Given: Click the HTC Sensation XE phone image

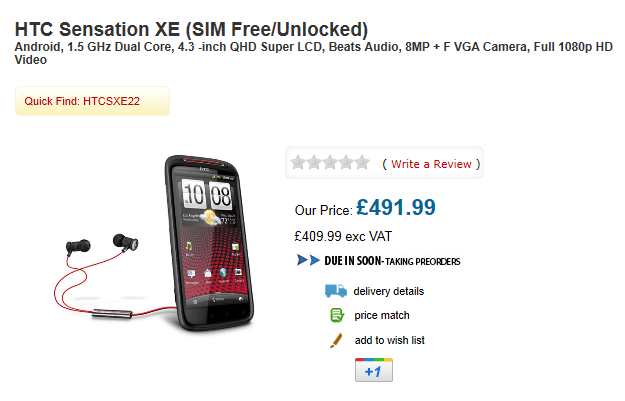Looking at the screenshot, I should 208,243.
